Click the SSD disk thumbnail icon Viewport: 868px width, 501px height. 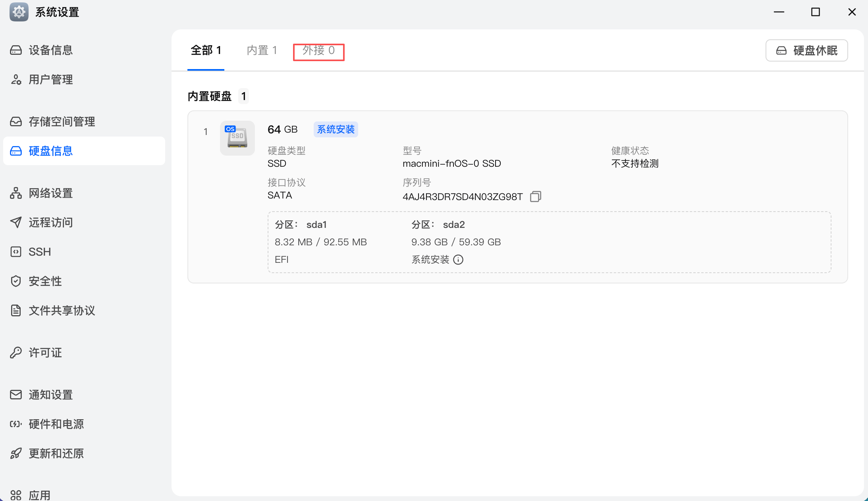[x=237, y=138]
